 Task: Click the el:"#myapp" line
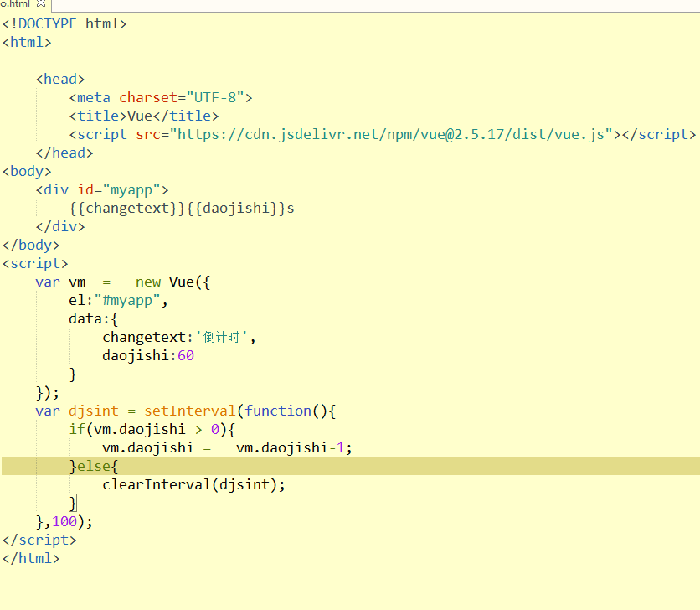coord(118,300)
